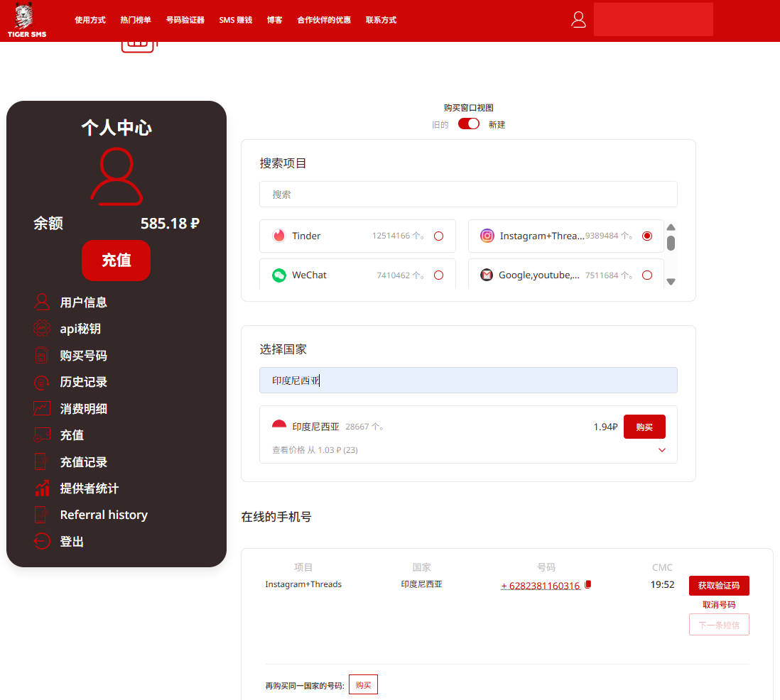Click the Instagram+Threads cell in the numbers table
This screenshot has width=780, height=700.
[x=303, y=584]
